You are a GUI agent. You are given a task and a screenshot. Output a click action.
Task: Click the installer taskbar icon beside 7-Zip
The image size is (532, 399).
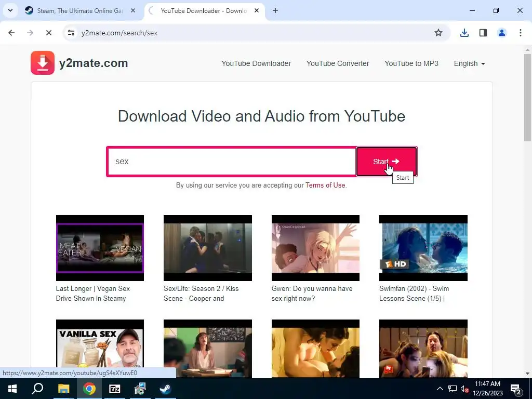pyautogui.click(x=140, y=389)
